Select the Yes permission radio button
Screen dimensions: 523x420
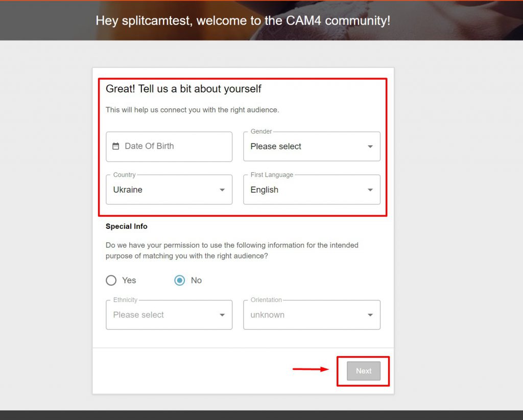tap(111, 280)
